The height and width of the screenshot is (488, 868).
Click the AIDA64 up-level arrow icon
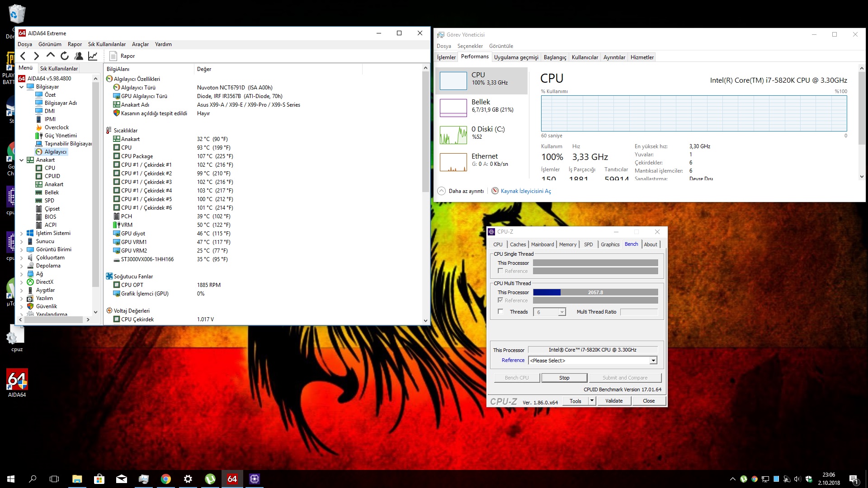51,56
